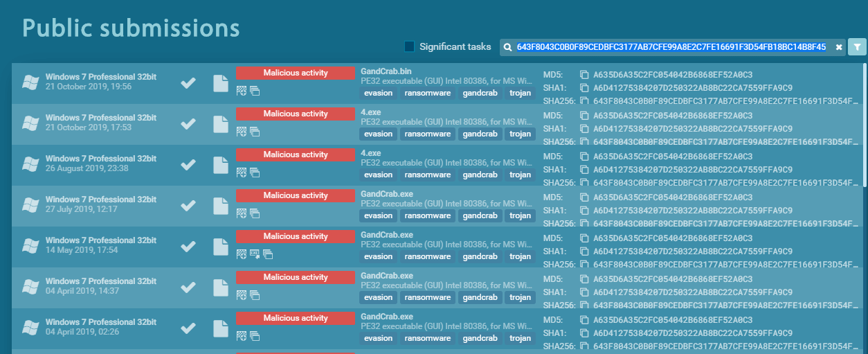Copy SHA1 hash in 26 August 23:38 row
Screen dimensions: 868x354
[x=584, y=170]
